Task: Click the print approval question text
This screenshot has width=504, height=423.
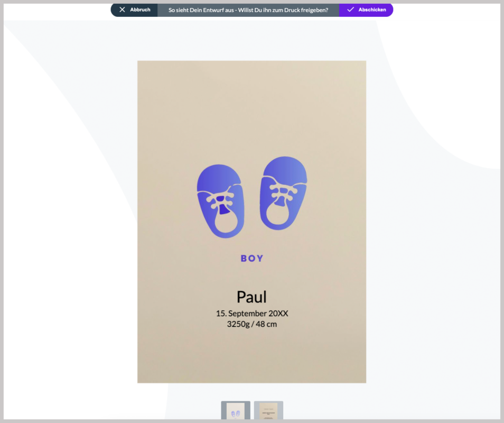Action: click(248, 10)
